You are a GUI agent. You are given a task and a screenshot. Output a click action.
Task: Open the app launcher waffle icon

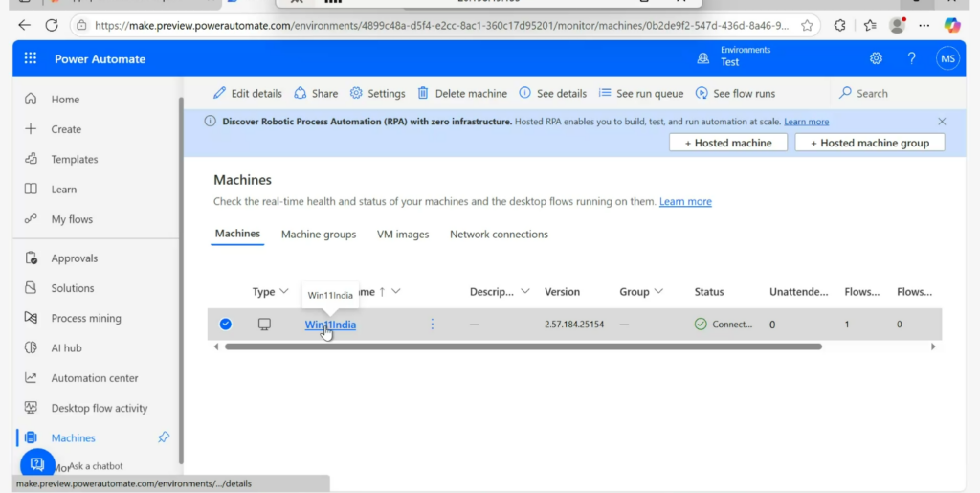click(x=30, y=58)
